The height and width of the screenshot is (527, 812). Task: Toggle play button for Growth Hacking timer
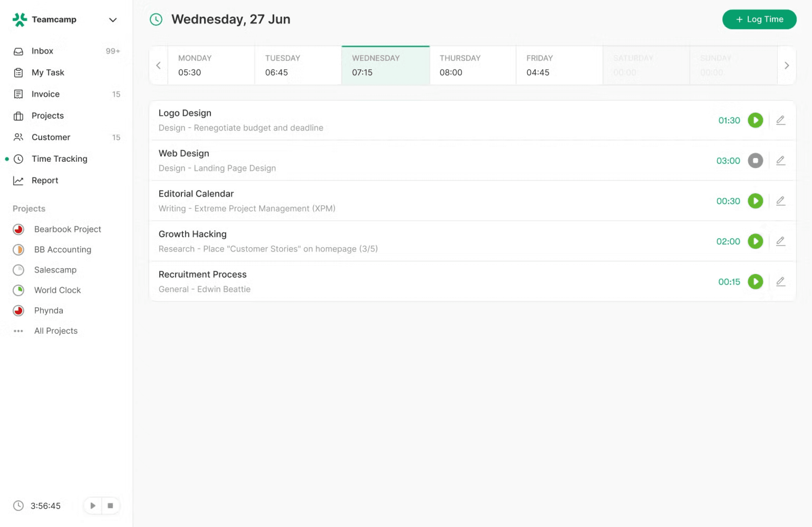click(756, 241)
